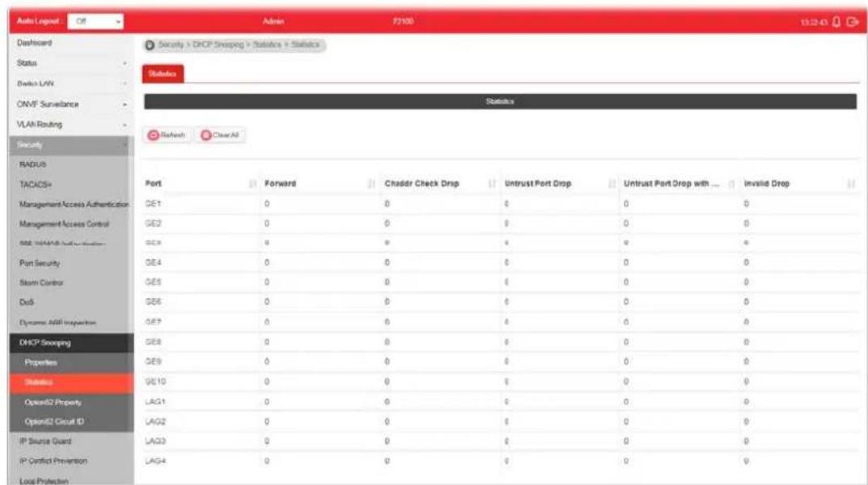Open Dynamic ARP Inspection
Screen dimensions: 868x485
coord(71,322)
